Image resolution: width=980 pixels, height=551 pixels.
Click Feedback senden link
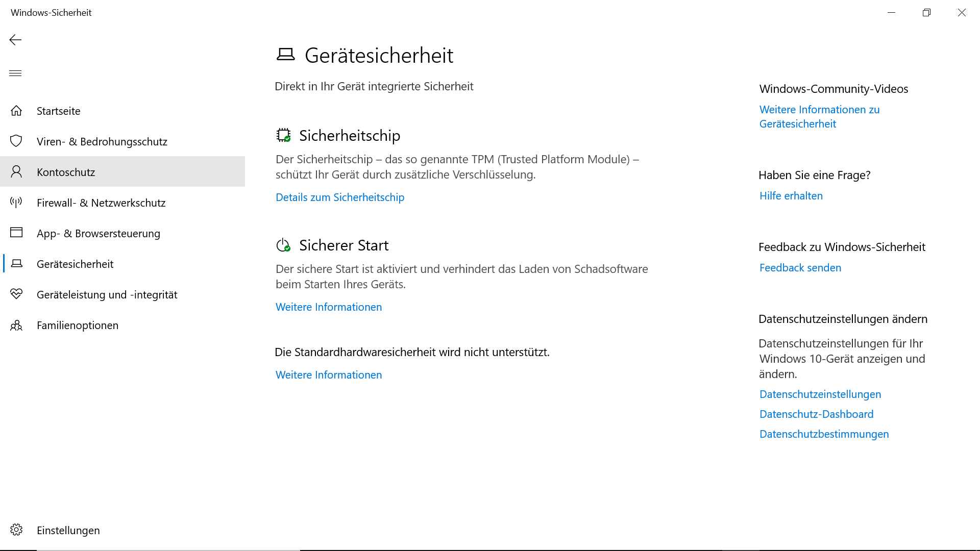[x=800, y=268]
